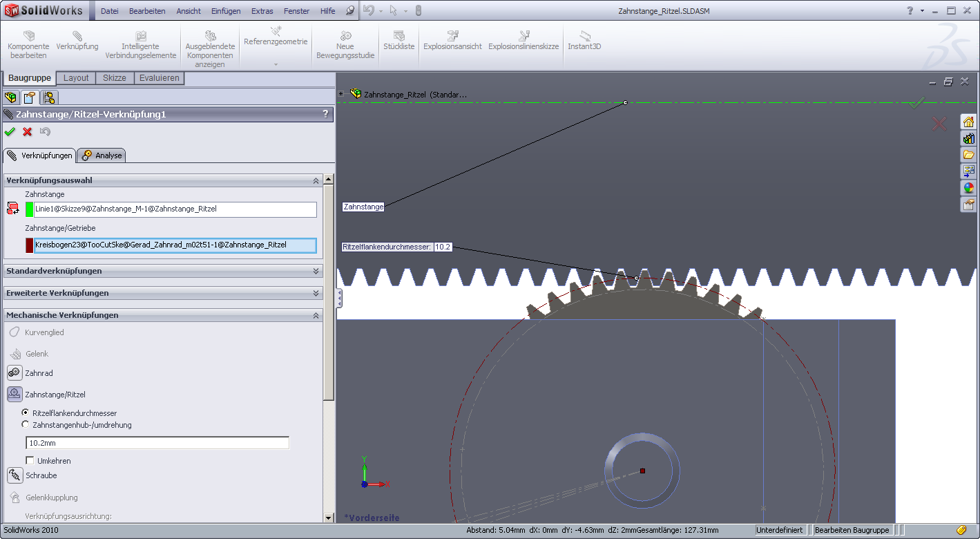Open the ConfigurationManager tab icon
Viewport: 980px width, 539px height.
pos(50,97)
